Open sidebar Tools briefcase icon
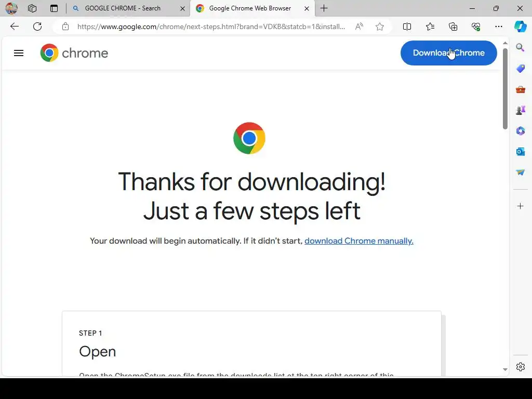This screenshot has width=532, height=399. pyautogui.click(x=520, y=89)
